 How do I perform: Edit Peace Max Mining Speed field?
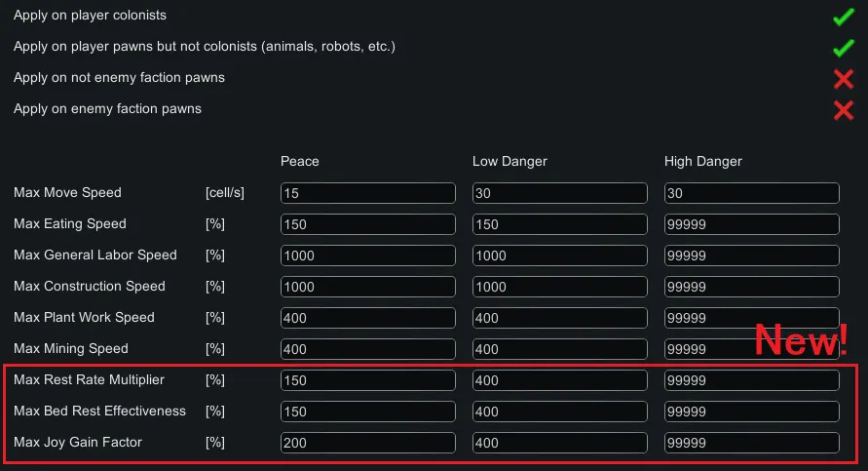(x=367, y=349)
